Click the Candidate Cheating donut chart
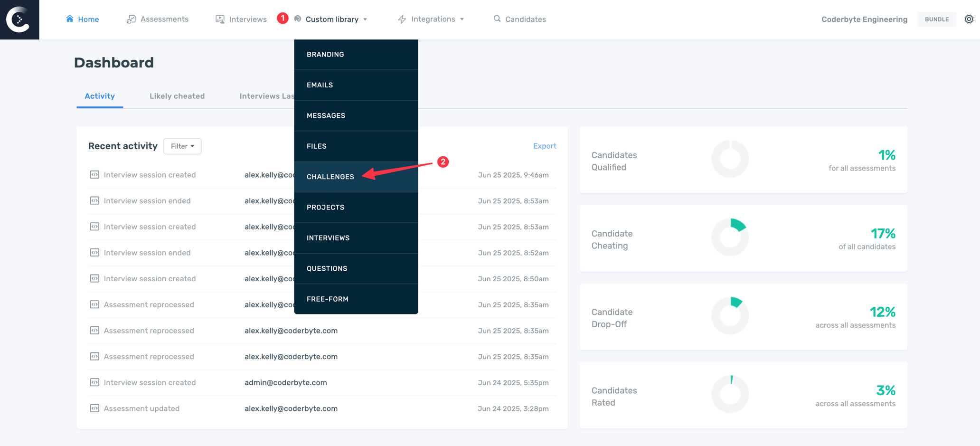 (x=730, y=237)
